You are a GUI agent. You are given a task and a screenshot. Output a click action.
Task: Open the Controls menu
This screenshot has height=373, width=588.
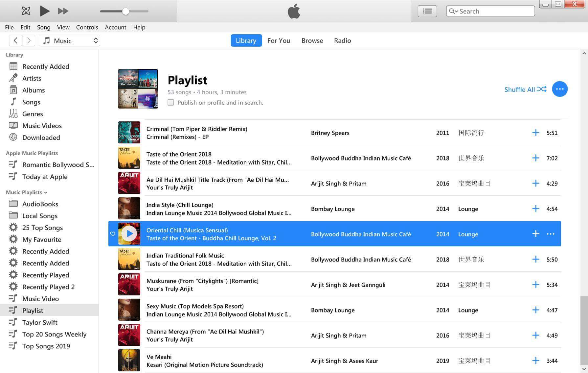pos(87,27)
